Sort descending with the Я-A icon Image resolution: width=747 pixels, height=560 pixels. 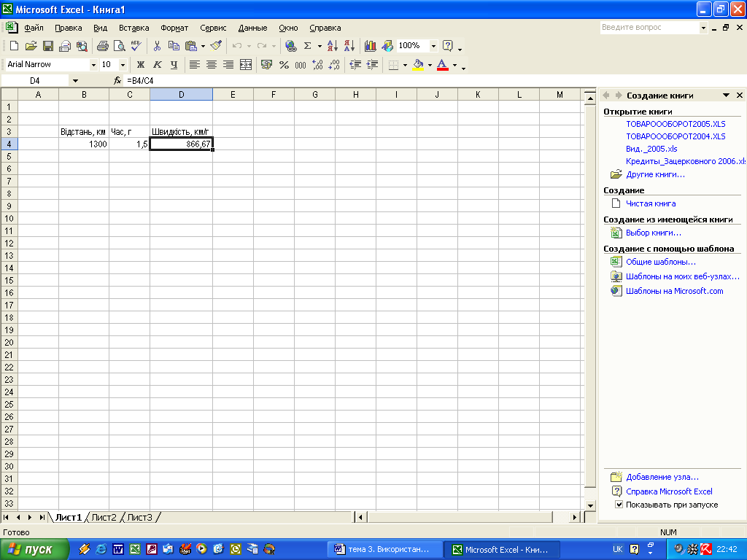pos(349,46)
